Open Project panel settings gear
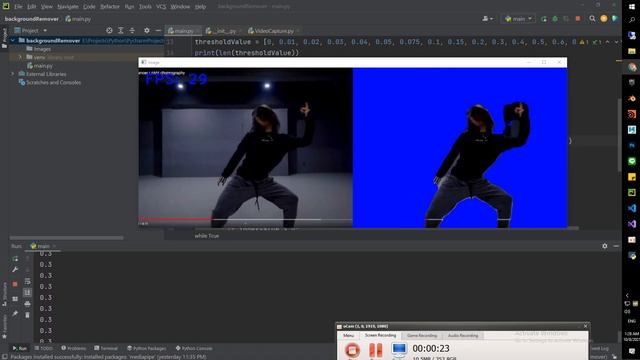 click(147, 31)
